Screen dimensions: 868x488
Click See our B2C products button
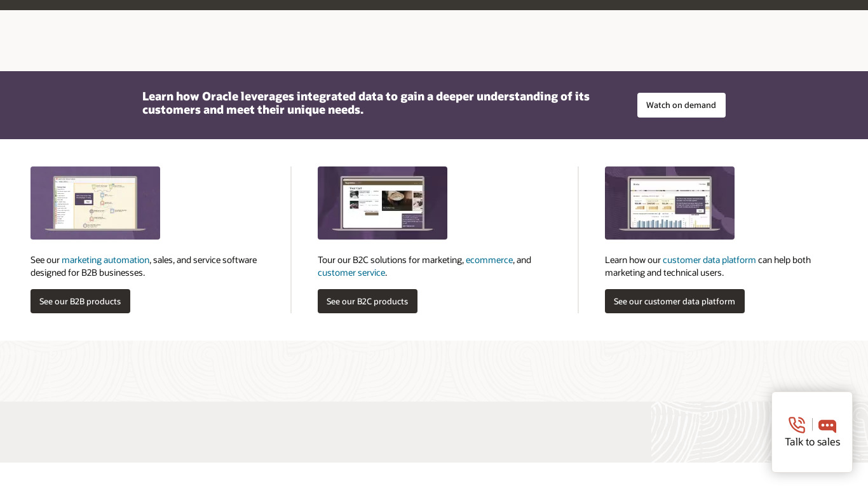point(367,301)
